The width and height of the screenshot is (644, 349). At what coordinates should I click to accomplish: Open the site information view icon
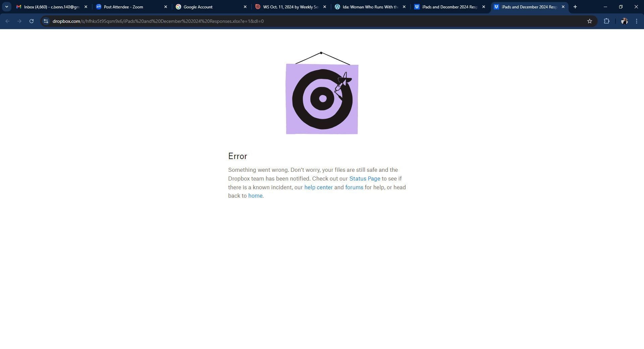46,21
